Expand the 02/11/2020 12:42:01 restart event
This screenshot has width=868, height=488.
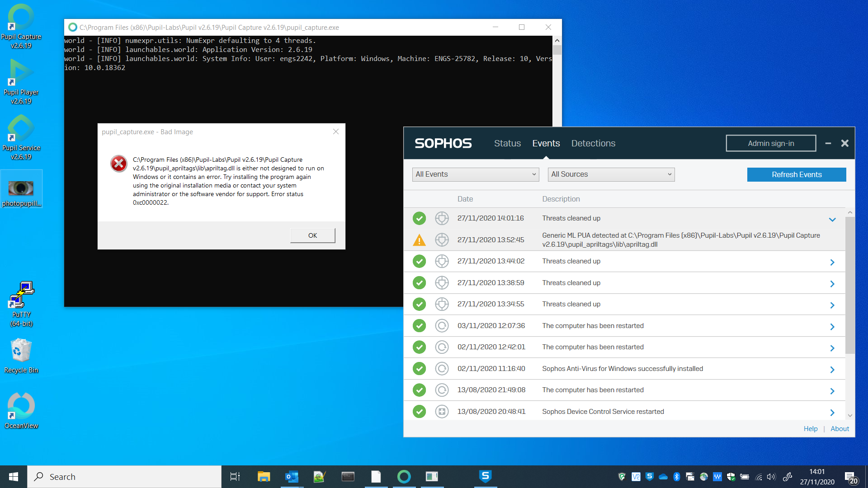click(x=832, y=348)
